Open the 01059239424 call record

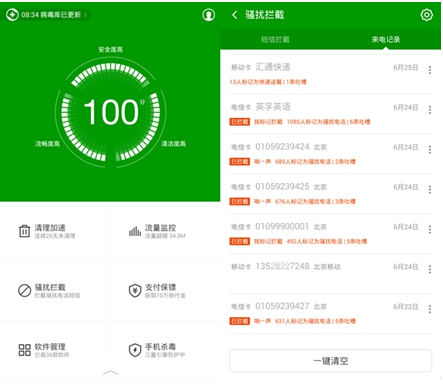tap(330, 154)
